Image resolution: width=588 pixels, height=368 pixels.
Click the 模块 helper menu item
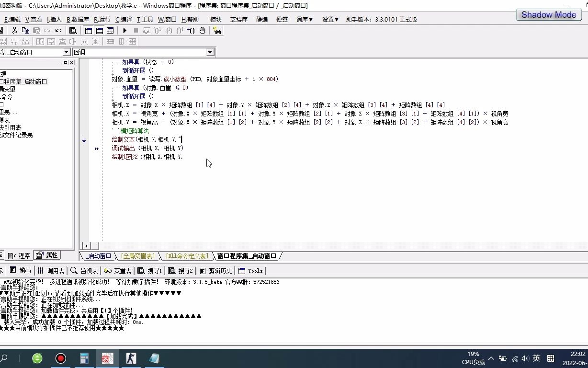tap(216, 20)
